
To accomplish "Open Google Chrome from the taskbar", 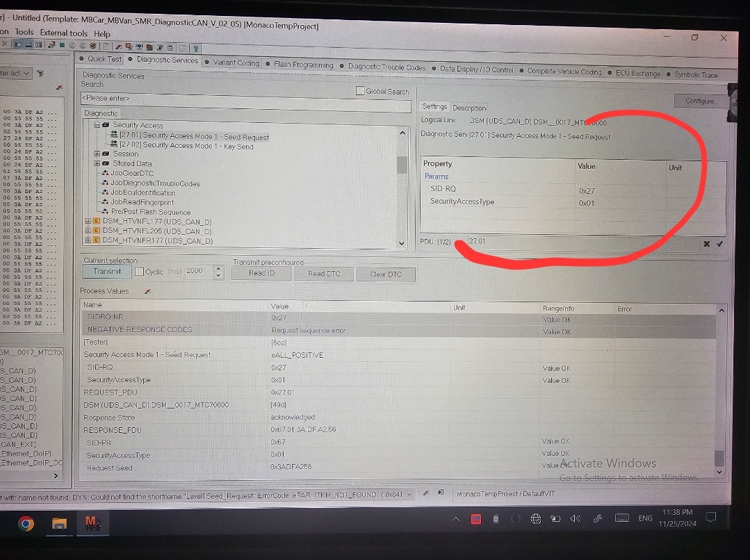I will (26, 524).
